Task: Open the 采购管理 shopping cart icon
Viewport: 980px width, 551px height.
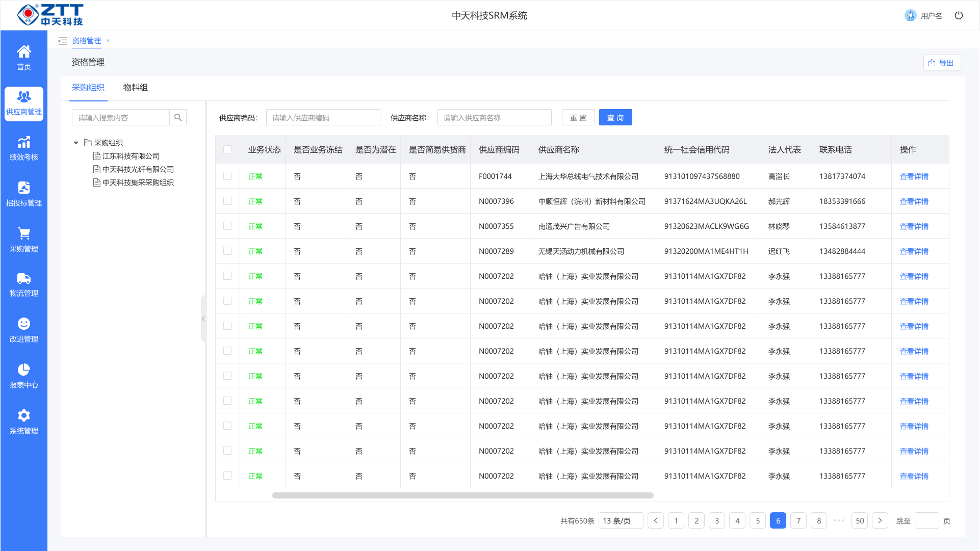Action: click(23, 233)
